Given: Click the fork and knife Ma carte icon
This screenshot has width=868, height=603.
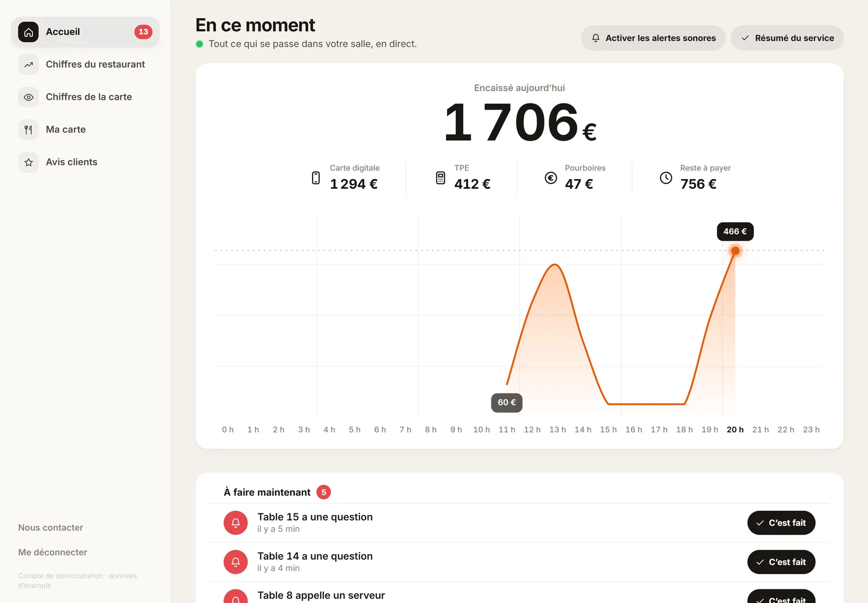Looking at the screenshot, I should click(28, 130).
